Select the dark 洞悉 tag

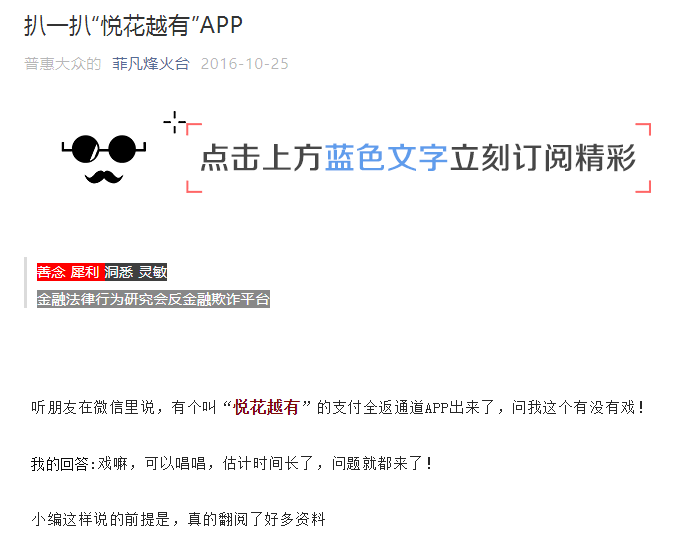[119, 272]
